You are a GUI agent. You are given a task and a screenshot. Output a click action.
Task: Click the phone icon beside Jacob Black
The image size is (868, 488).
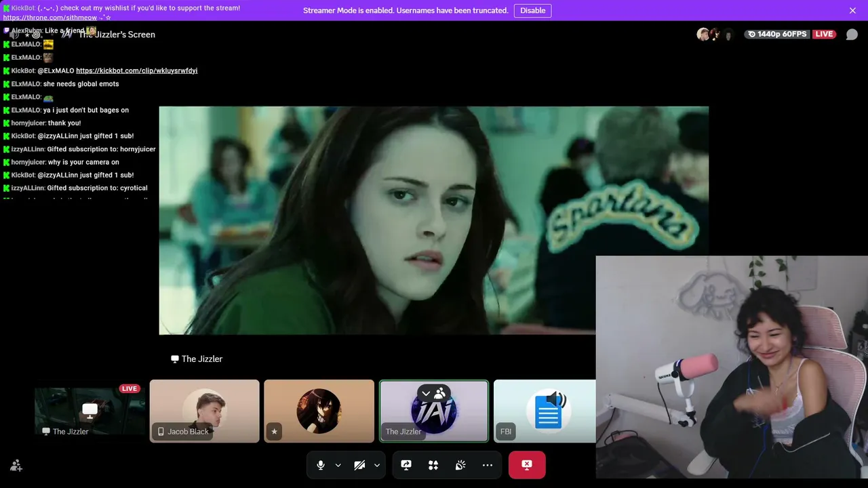click(161, 432)
